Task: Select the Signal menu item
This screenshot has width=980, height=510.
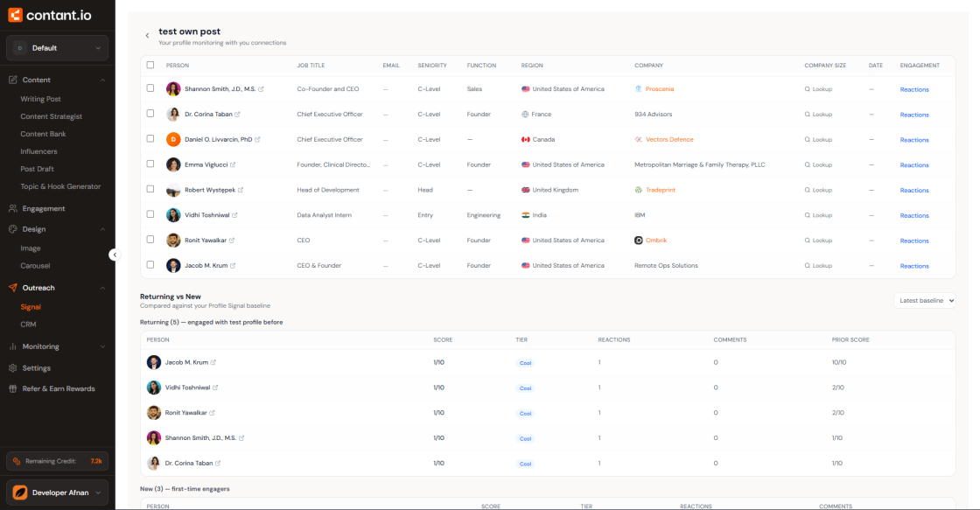Action: pos(31,307)
